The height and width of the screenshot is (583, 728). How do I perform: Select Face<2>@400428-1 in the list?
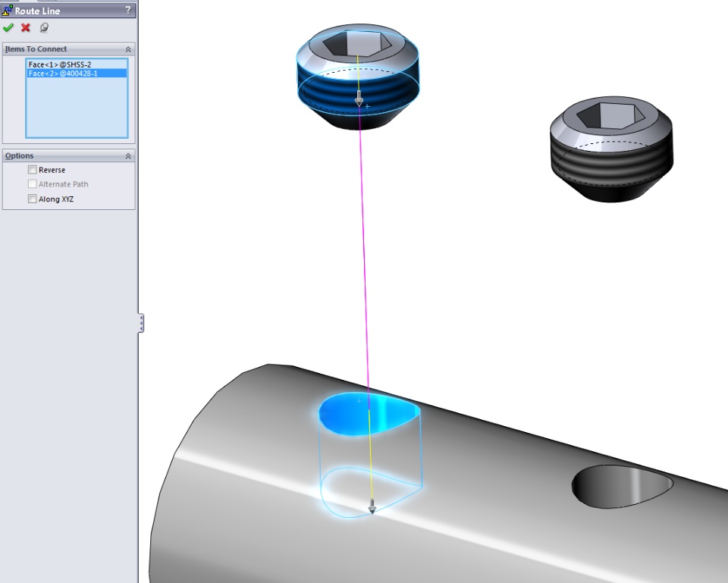click(77, 74)
